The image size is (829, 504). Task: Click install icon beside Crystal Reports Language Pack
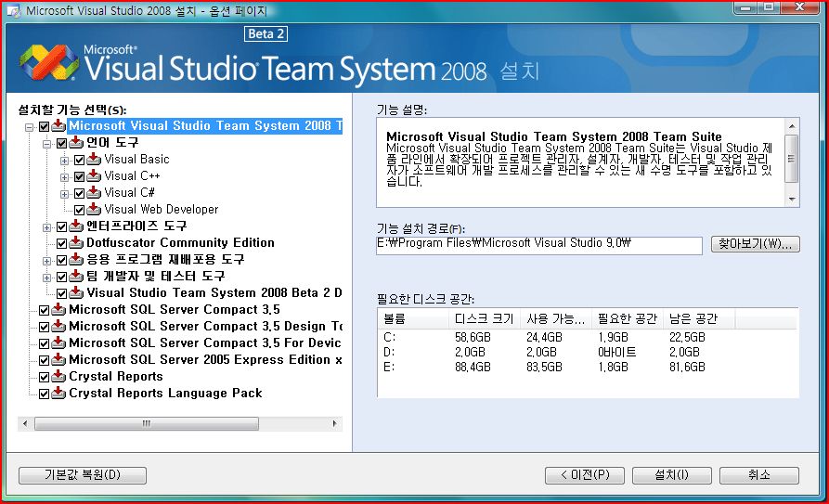[x=58, y=394]
